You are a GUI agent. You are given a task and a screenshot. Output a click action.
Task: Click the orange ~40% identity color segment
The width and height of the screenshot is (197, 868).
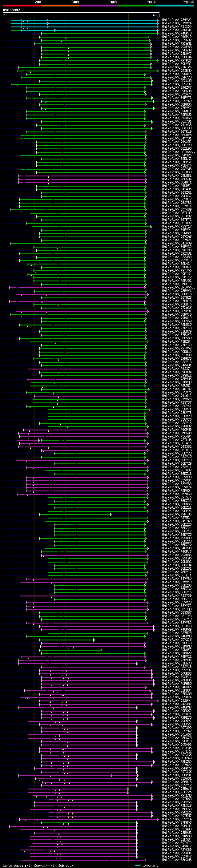pos(60,6)
